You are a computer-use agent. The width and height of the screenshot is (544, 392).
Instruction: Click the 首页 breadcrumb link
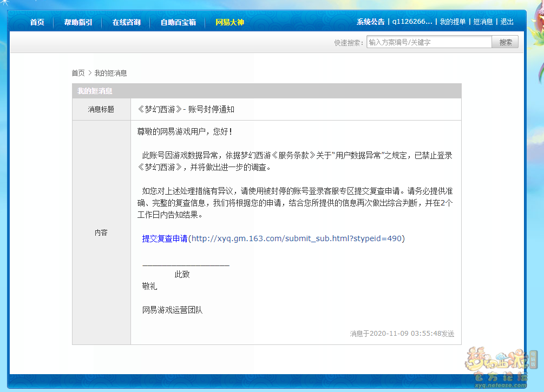[x=78, y=73]
